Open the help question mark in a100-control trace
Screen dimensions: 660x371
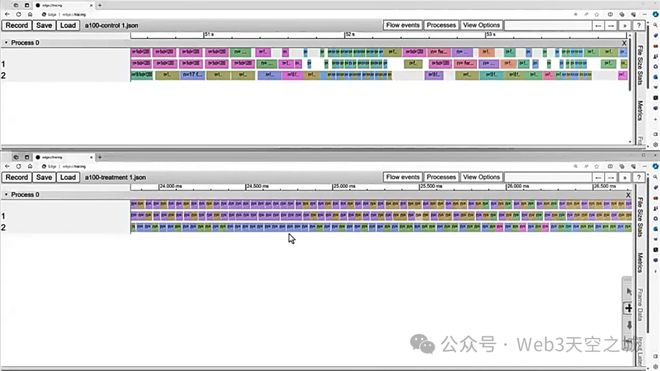pyautogui.click(x=639, y=25)
